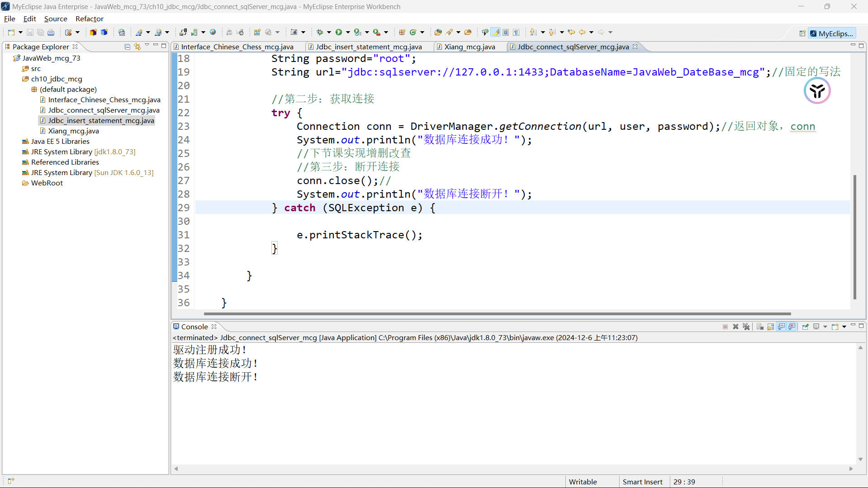
Task: Open dropdown arrow next to Run button
Action: pos(348,32)
